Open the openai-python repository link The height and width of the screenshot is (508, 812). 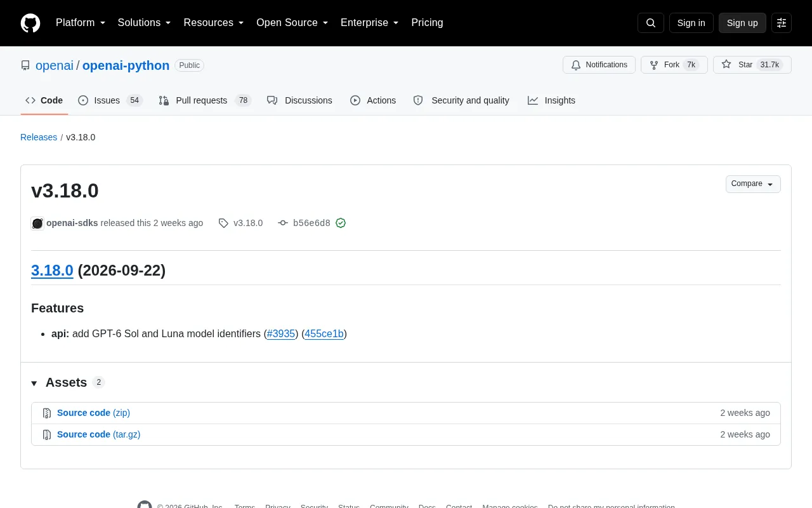[x=126, y=65]
